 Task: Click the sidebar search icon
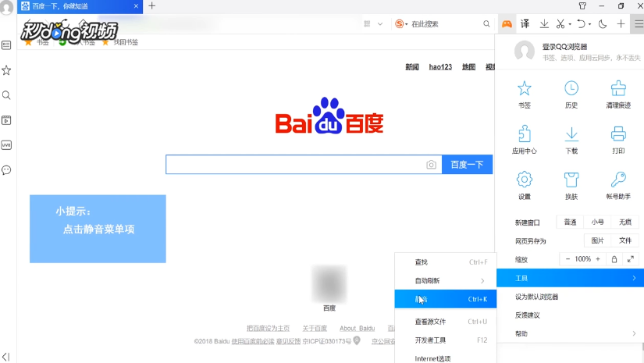6,95
